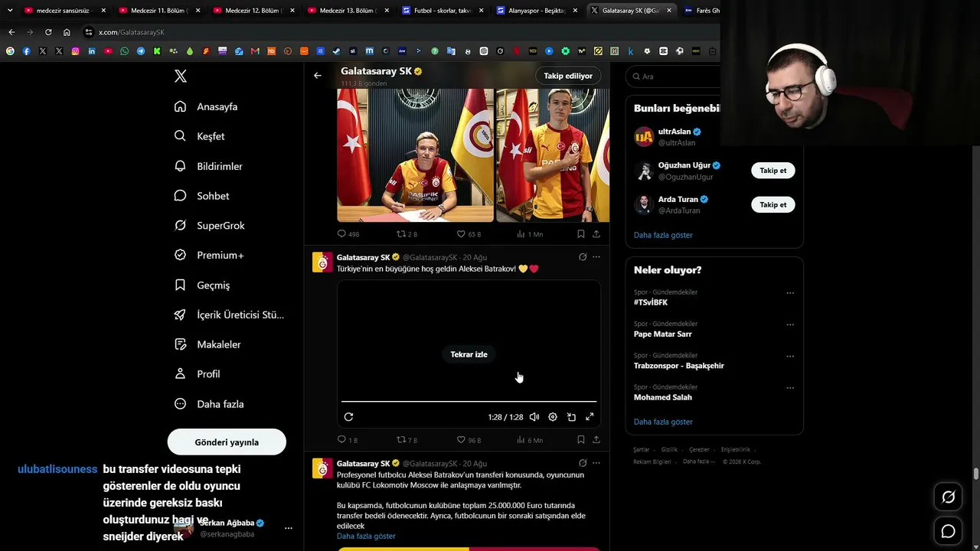Screen dimensions: 980x551
Task: Click Gönderi yayınla post button
Action: pos(227,442)
